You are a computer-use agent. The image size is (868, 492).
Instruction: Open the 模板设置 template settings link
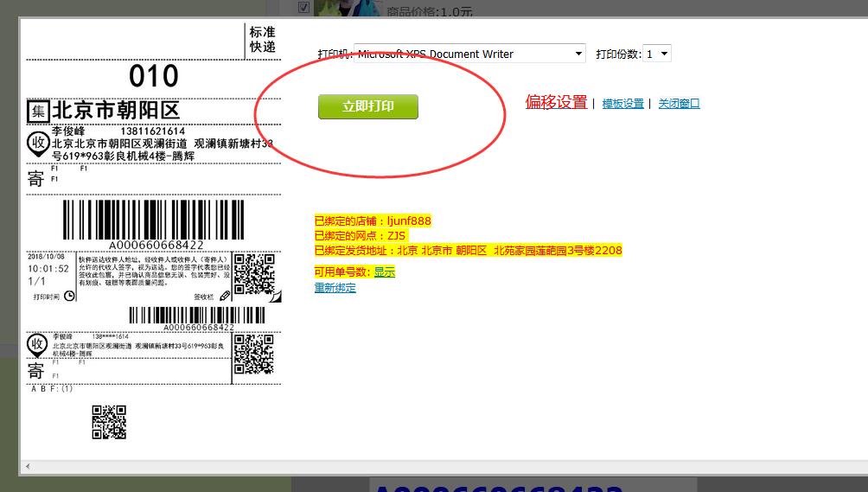tap(622, 104)
